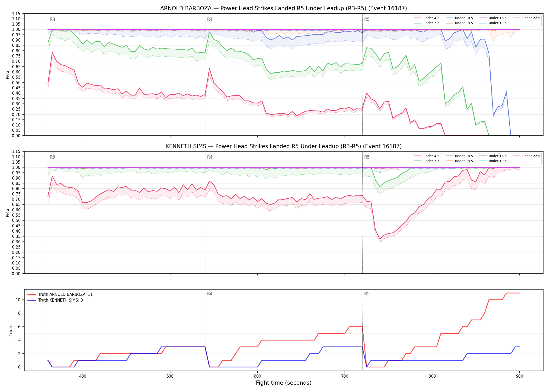Click red 'under 4.5' line swatch in Sims legend
The image size is (549, 392).
click(418, 156)
